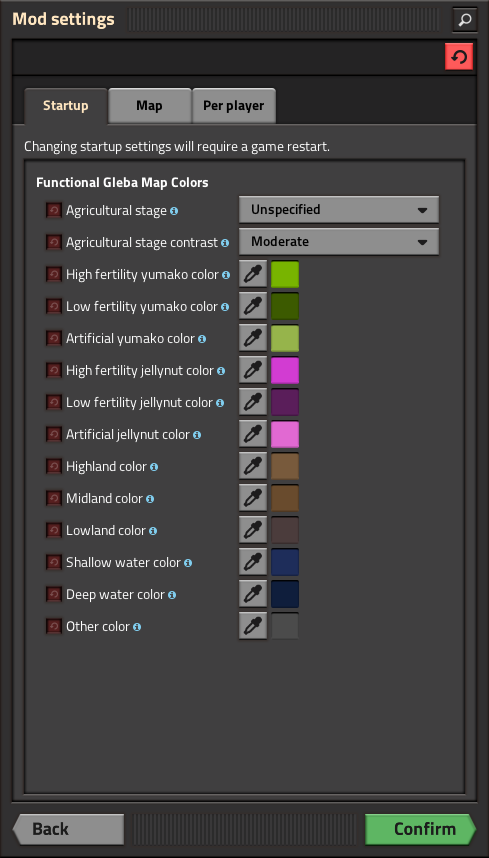Reset the Low fertility jellynut color
The image size is (489, 858).
54,402
